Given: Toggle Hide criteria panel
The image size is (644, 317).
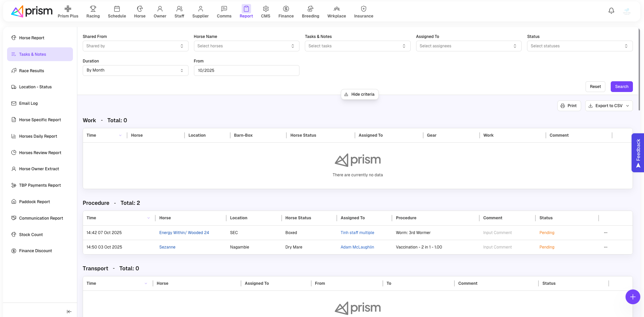Looking at the screenshot, I should 359,94.
